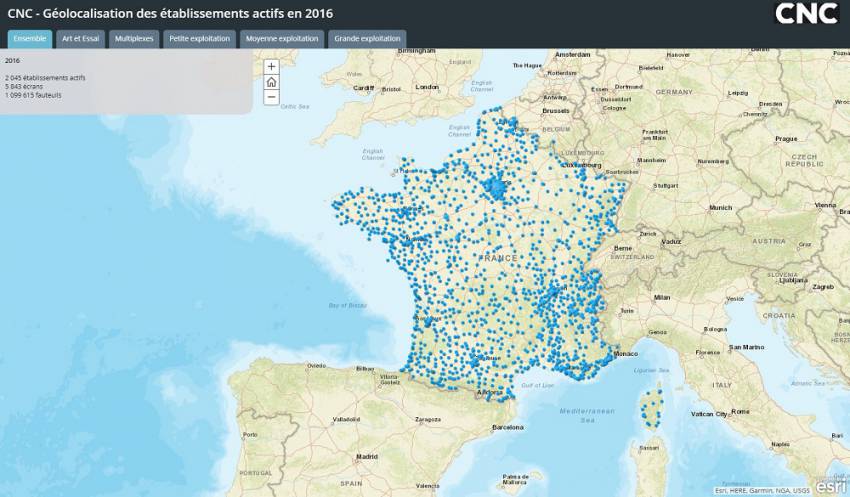
Task: Zoom out with the minus button
Action: pyautogui.click(x=271, y=98)
